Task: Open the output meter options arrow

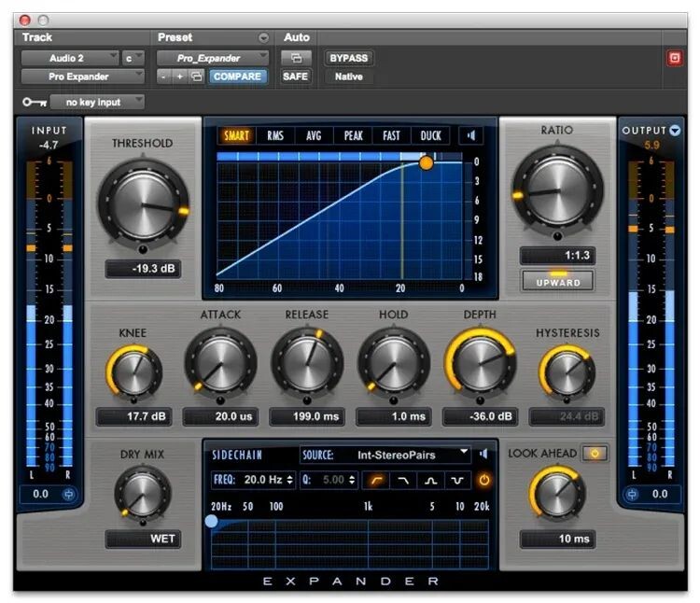Action: [675, 131]
